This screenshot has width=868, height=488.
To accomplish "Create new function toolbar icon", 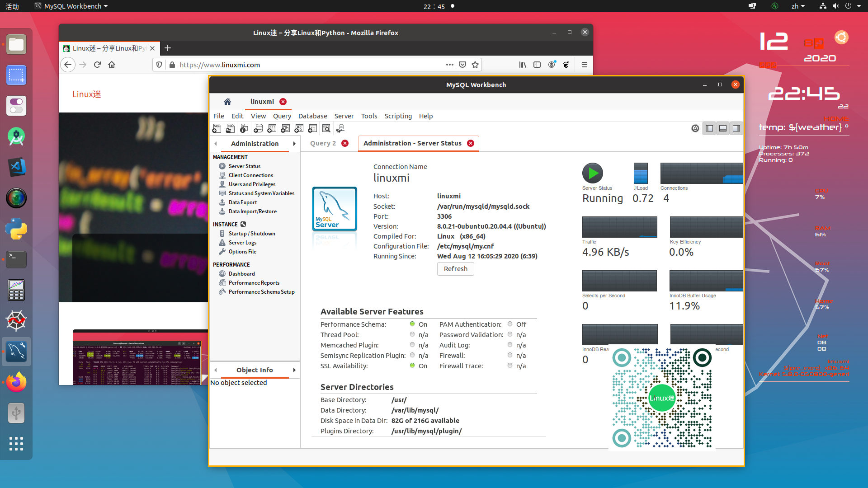I will 312,129.
